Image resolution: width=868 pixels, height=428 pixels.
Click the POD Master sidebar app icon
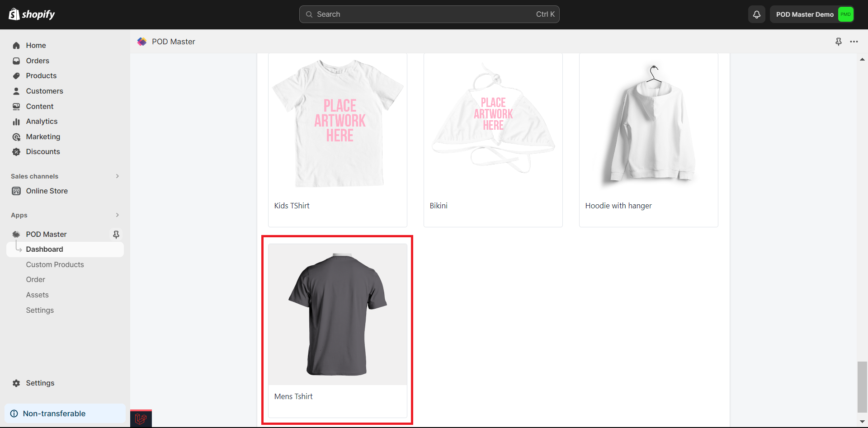click(x=16, y=234)
